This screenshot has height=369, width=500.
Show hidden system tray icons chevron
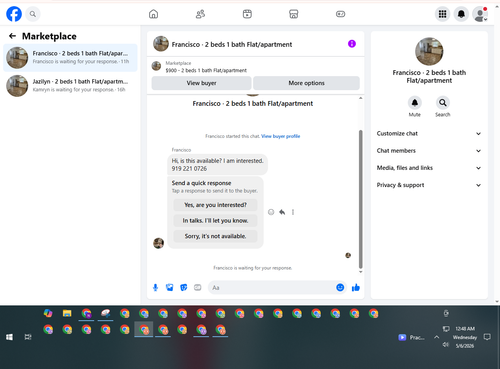(x=436, y=337)
